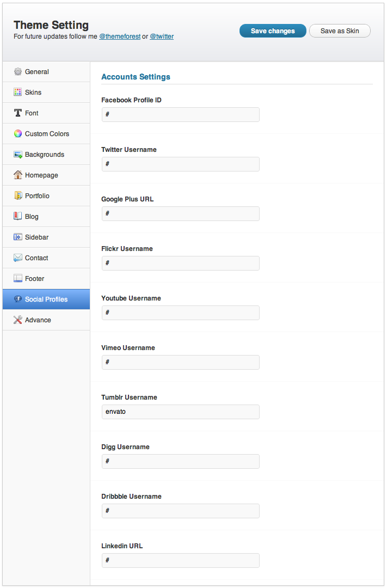Image resolution: width=387 pixels, height=588 pixels.
Task: Follow the @themeforest link
Action: 120,36
